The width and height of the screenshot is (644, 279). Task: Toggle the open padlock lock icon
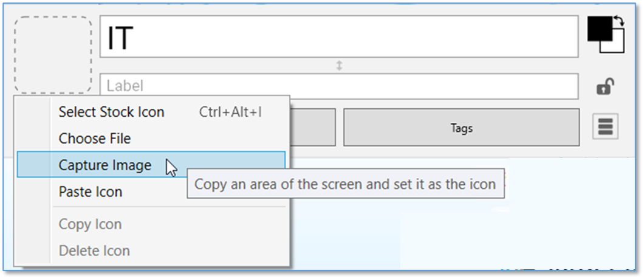[x=605, y=87]
